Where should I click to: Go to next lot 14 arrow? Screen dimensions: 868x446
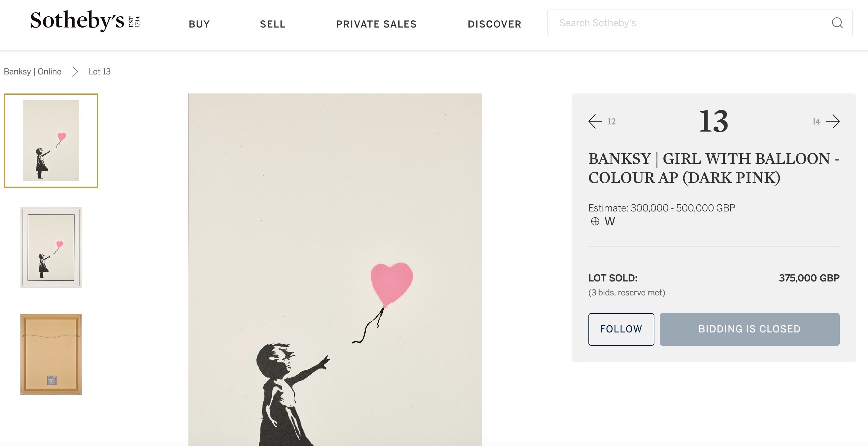click(x=833, y=121)
